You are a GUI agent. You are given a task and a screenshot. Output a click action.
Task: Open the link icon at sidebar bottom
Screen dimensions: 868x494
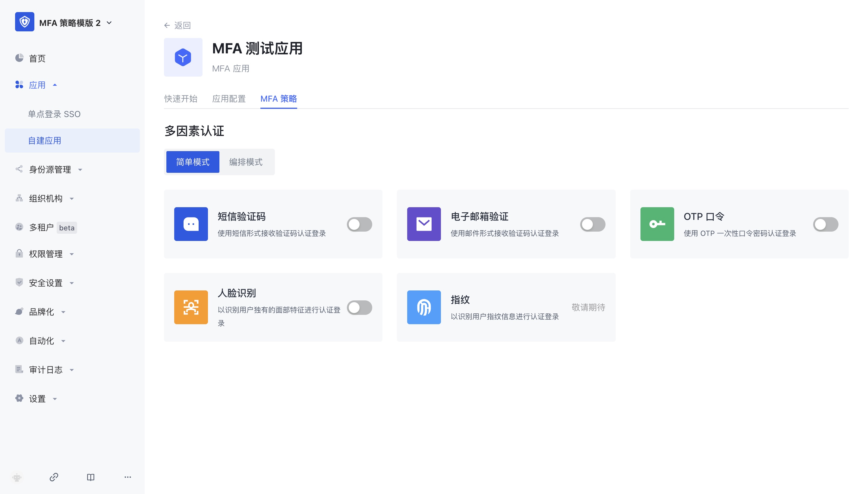54,477
